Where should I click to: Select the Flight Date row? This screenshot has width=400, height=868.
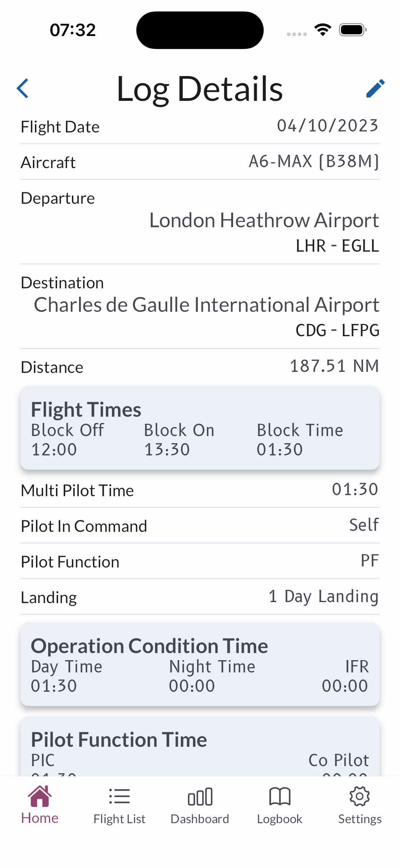pyautogui.click(x=200, y=127)
